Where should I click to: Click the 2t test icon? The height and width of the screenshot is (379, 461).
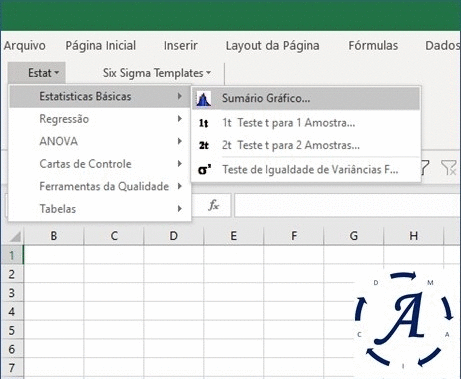203,145
